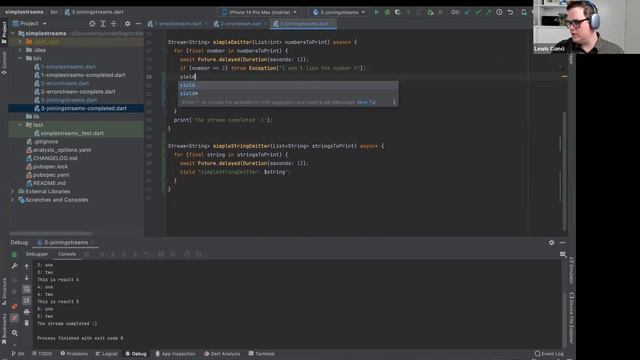
Task: Open Terminal tool window
Action: 262,354
